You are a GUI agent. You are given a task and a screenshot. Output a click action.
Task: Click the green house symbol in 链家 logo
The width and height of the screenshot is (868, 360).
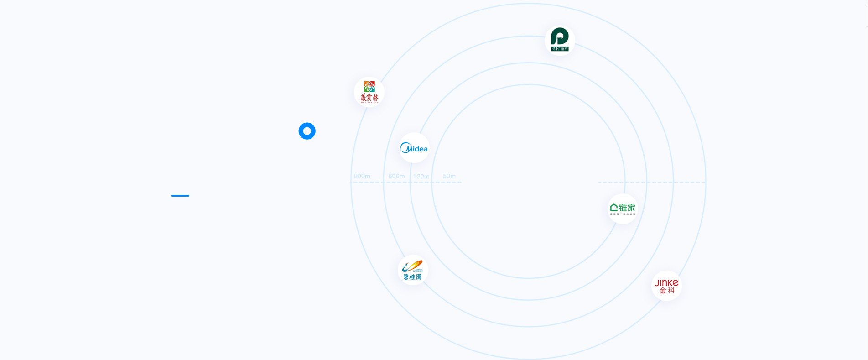pos(614,208)
